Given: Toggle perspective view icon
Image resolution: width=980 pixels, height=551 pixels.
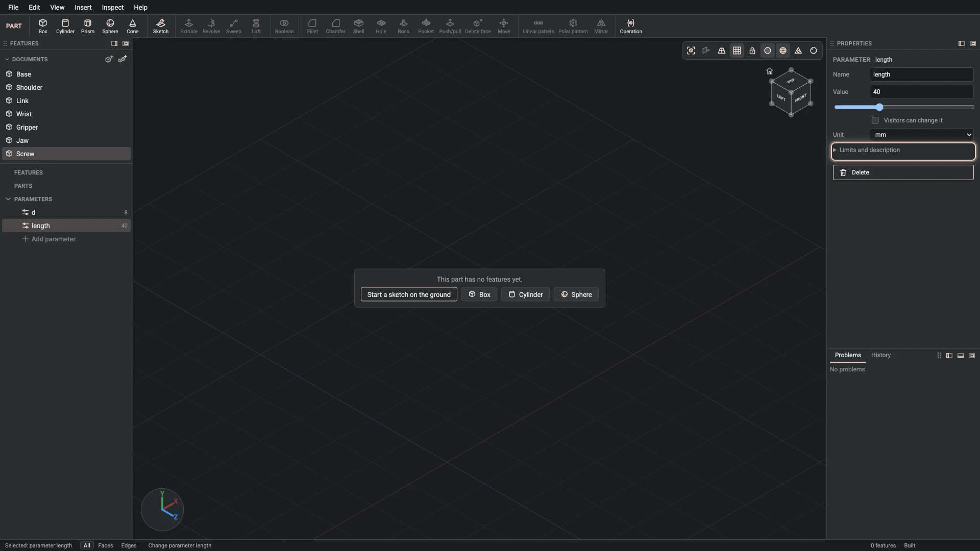Looking at the screenshot, I should (x=722, y=51).
